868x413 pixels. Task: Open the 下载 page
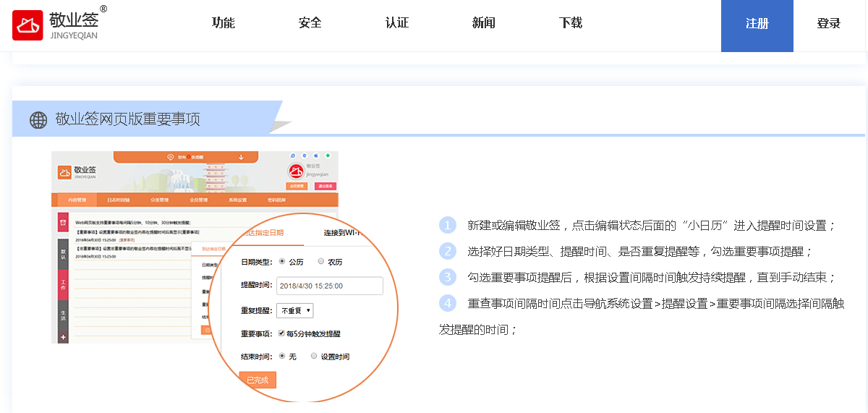[571, 22]
